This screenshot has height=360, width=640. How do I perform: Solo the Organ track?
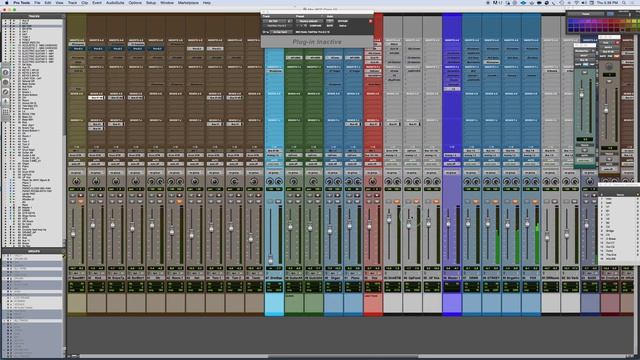tap(329, 201)
